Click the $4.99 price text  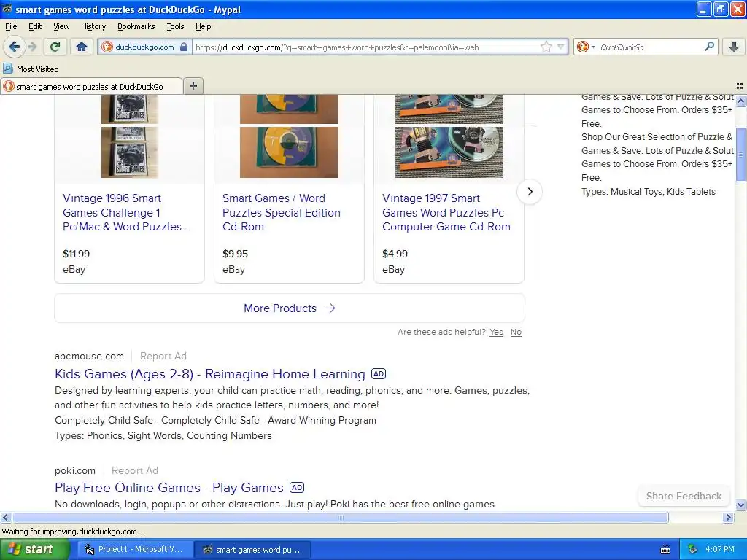[395, 254]
